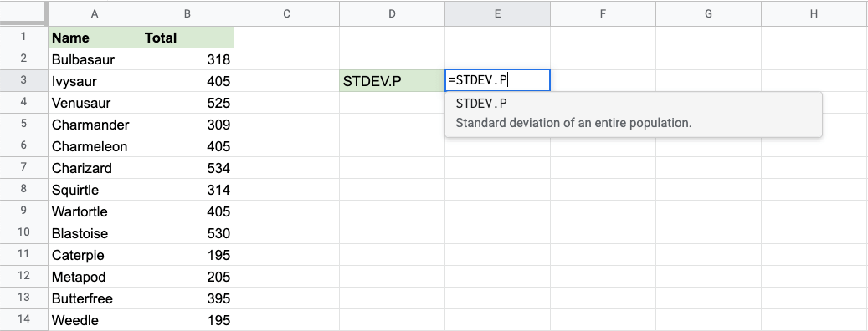Select column B header
The height and width of the screenshot is (331, 868).
(x=187, y=14)
